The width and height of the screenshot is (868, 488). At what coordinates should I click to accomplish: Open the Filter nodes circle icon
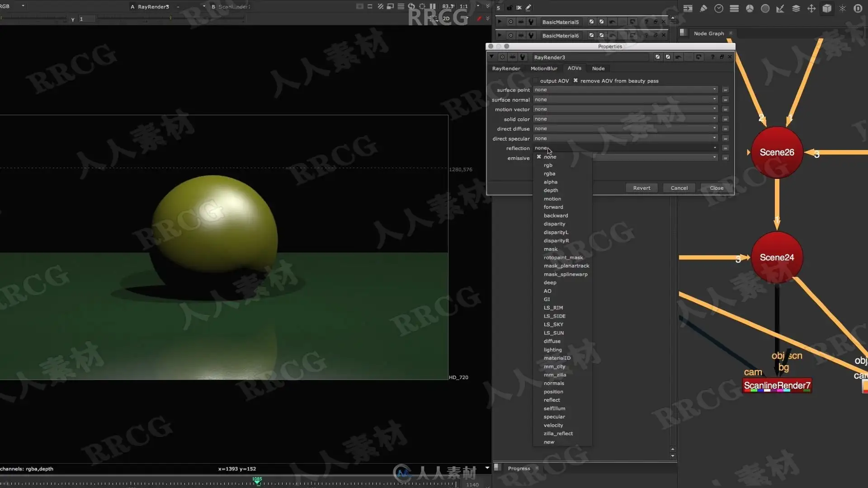coord(765,8)
